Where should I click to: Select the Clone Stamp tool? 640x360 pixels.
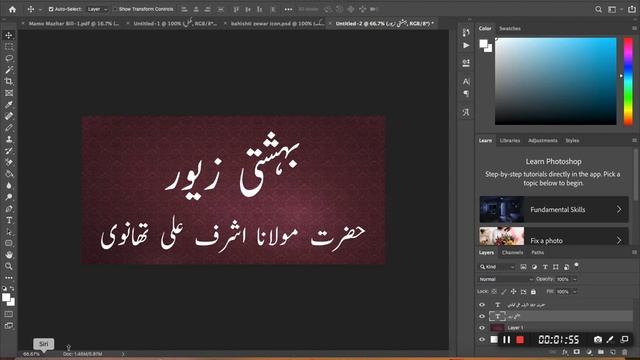9,139
